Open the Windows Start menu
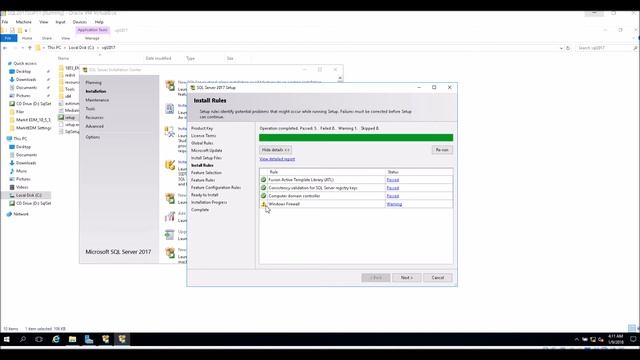This screenshot has width=640, height=360. click(7, 339)
